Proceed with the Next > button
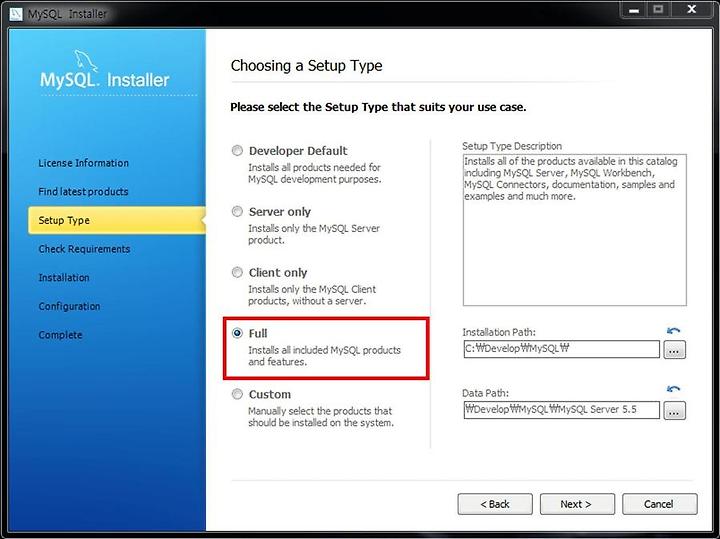Viewport: 720px width, 539px height. pos(577,504)
